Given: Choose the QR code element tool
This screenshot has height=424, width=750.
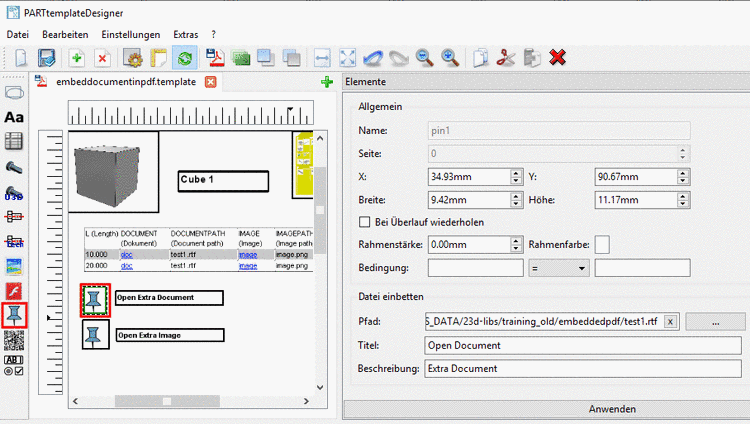Looking at the screenshot, I should (14, 341).
